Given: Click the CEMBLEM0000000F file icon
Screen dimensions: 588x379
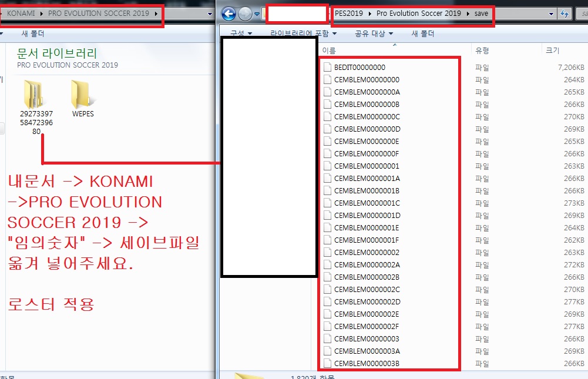Looking at the screenshot, I should tap(327, 154).
